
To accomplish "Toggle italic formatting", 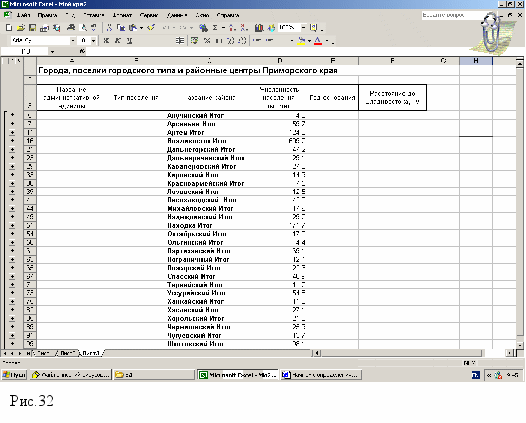I will click(118, 41).
